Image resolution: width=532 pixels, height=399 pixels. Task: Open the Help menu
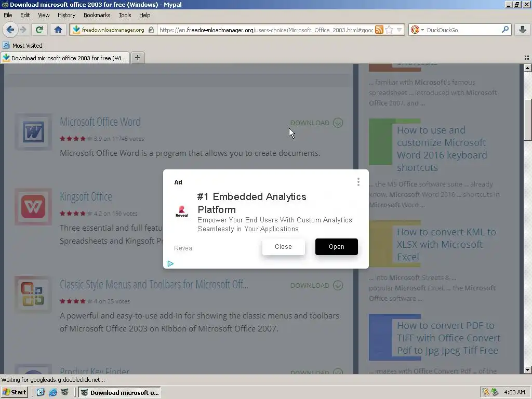pos(144,15)
